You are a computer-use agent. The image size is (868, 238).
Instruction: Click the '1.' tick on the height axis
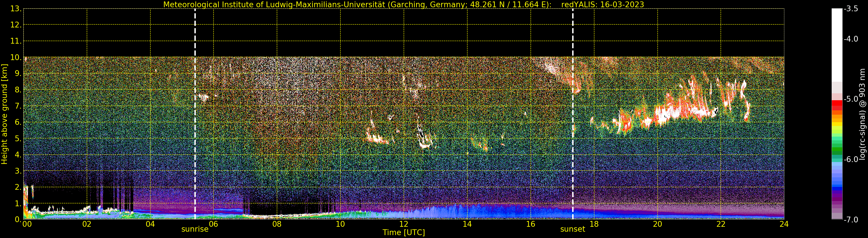click(x=18, y=203)
